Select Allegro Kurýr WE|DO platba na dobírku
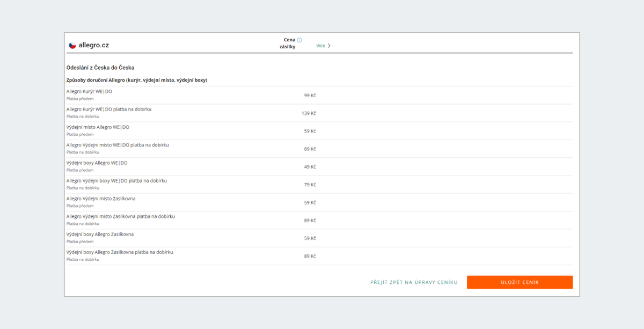The height and width of the screenshot is (329, 644). coord(319,113)
